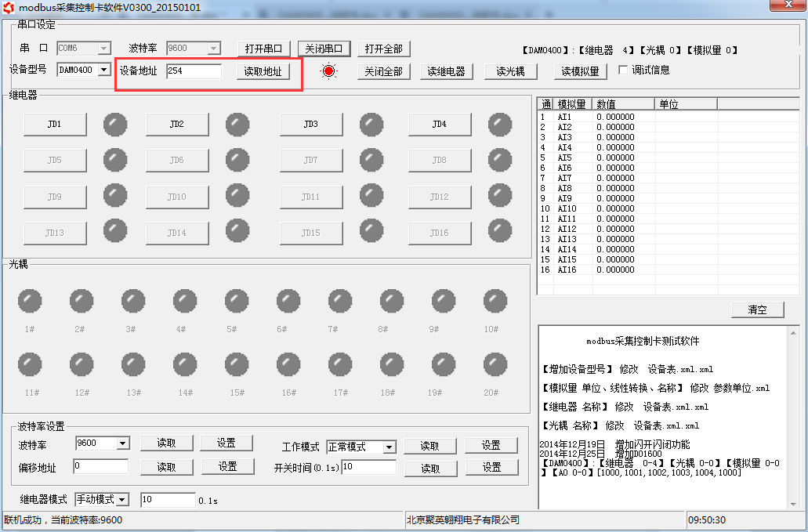808x532 pixels.
Task: Click the 打开全部 button
Action: tap(384, 49)
